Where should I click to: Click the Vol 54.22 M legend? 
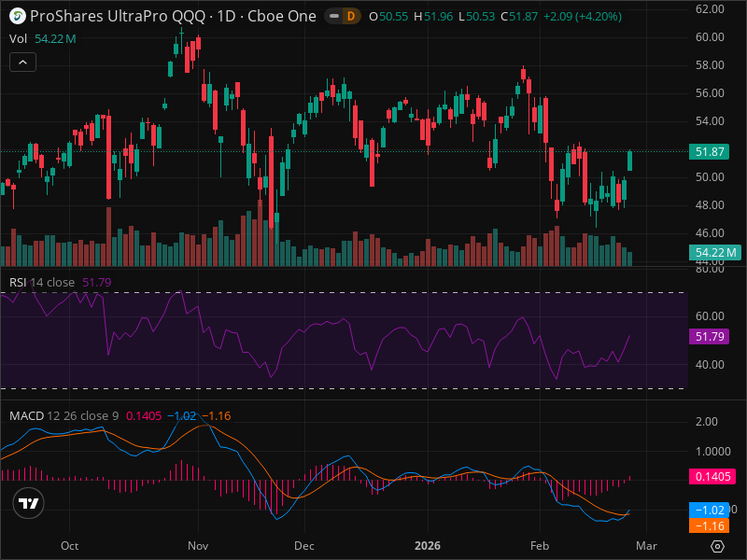click(x=42, y=38)
